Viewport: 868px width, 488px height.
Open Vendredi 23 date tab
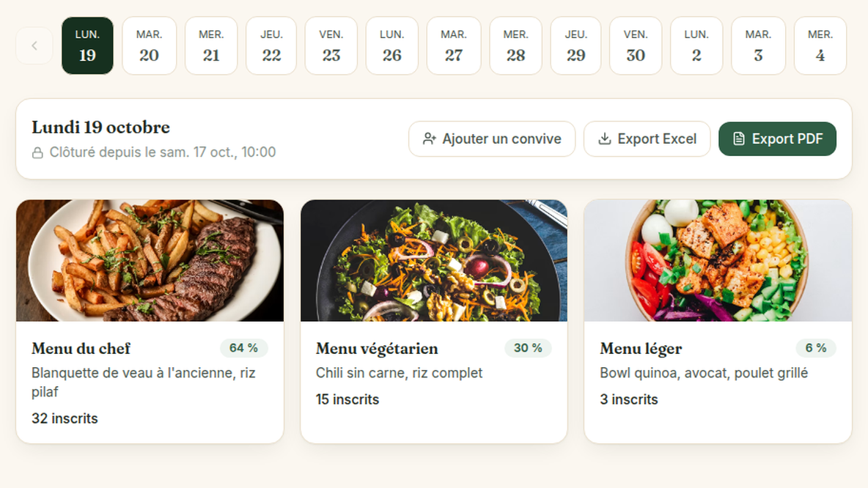(x=331, y=45)
